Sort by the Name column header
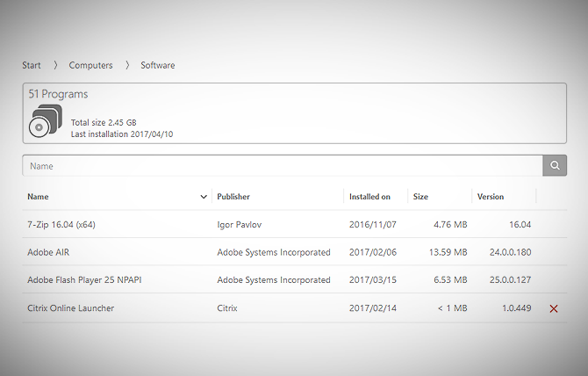Screen dimensions: 588x376 [38, 197]
